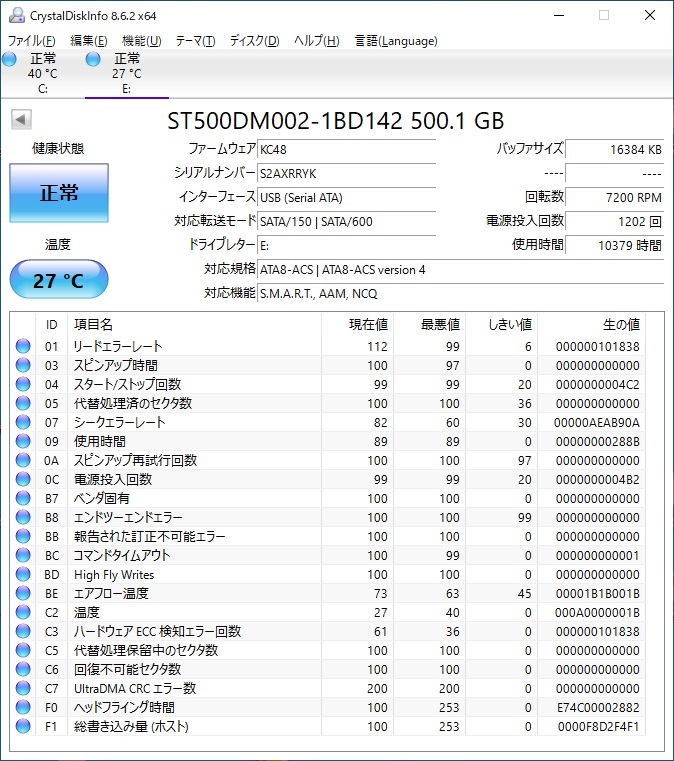This screenshot has height=761, width=674.
Task: Select the E: disk tab at 27 °C
Action: 127,73
